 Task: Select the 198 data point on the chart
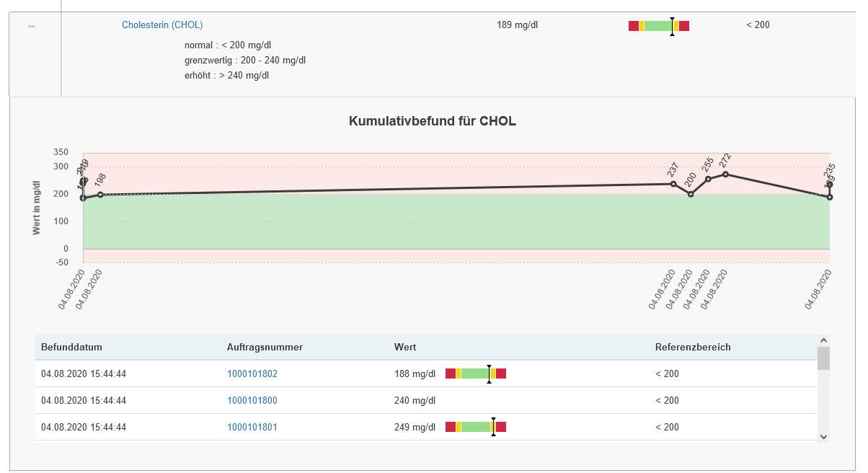coord(100,195)
